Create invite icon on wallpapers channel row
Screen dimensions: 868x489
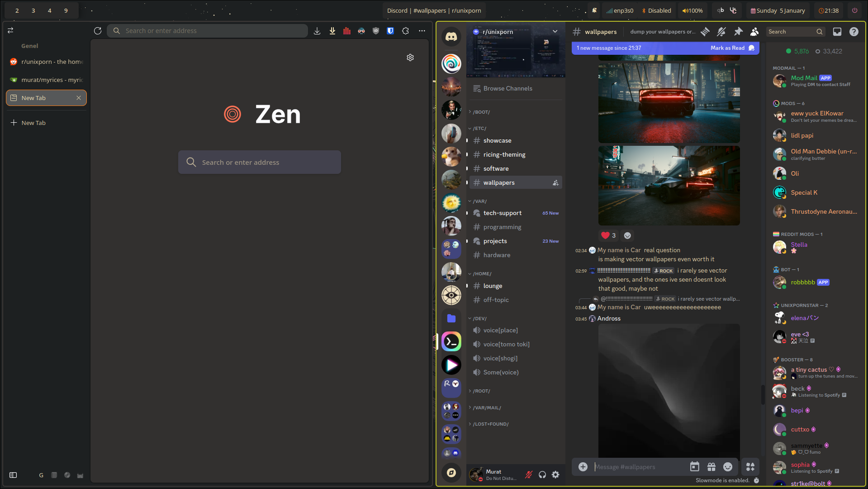click(555, 183)
